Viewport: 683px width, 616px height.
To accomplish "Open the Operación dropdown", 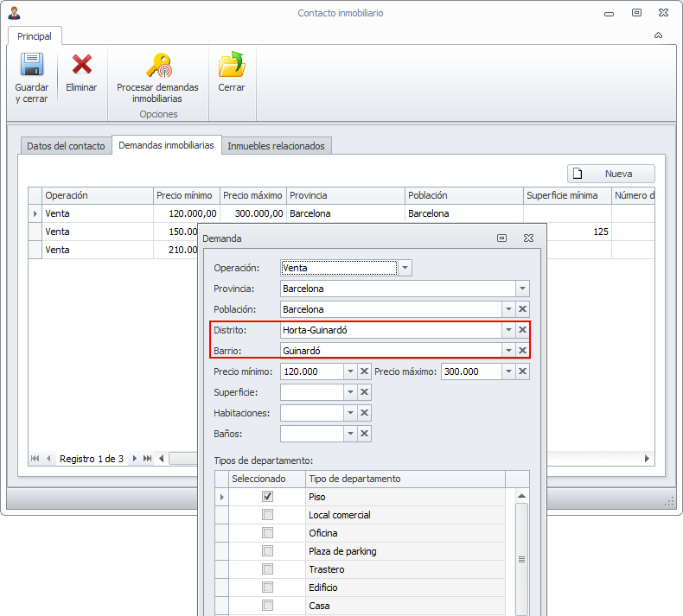I will point(405,268).
